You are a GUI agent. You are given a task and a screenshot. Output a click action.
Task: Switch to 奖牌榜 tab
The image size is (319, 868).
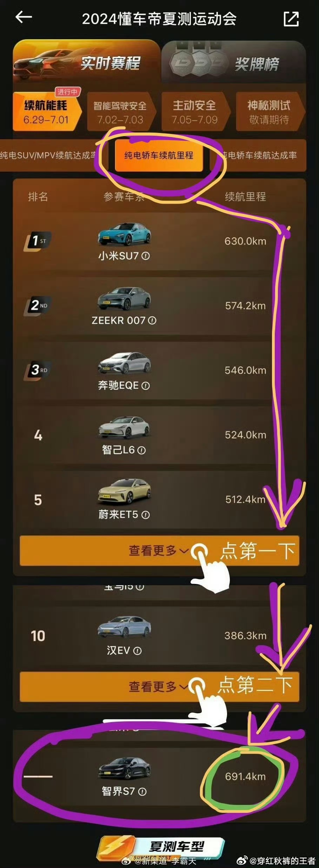tap(234, 63)
